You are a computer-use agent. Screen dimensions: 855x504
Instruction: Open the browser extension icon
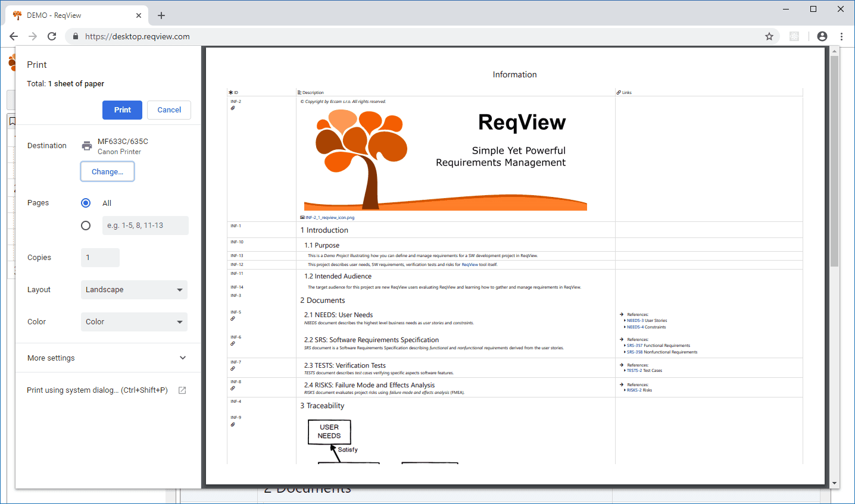coord(794,36)
